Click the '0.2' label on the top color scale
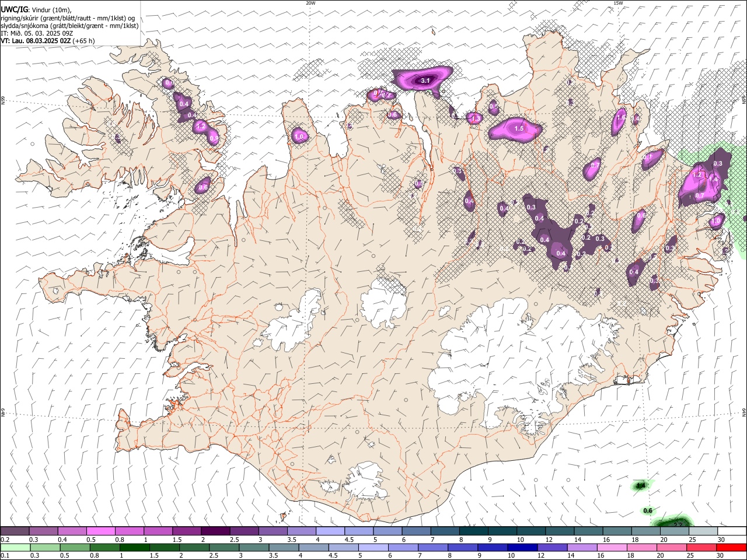 click(5, 540)
